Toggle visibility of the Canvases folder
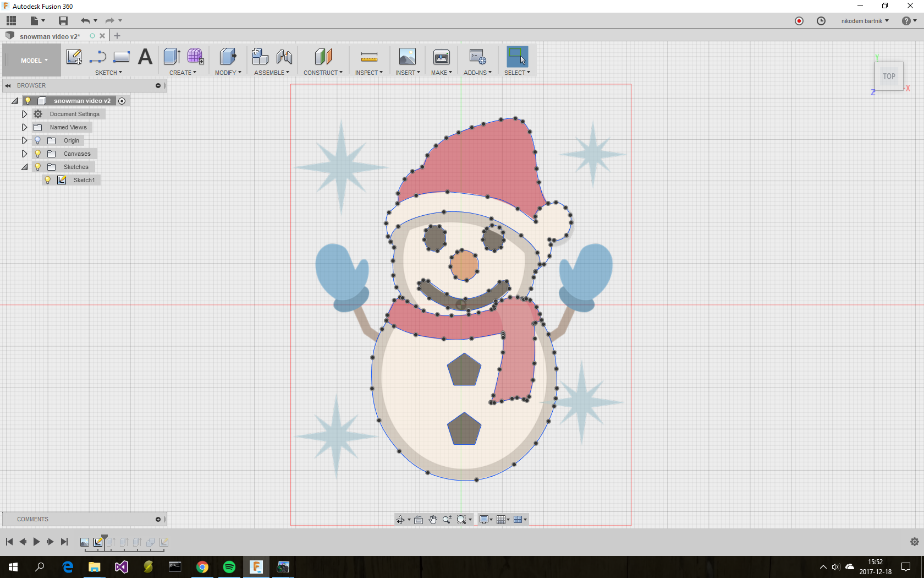This screenshot has width=924, height=578. point(38,154)
